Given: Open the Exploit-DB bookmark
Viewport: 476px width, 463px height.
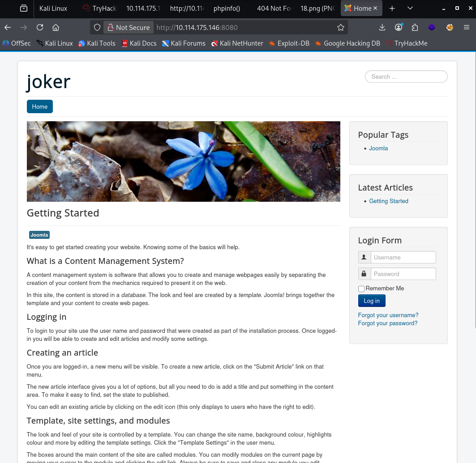Looking at the screenshot, I should click(x=289, y=43).
